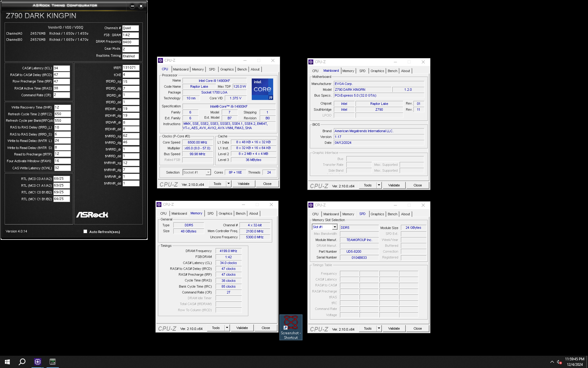Click the RTL (MC0 C0 A1/A2) field

tap(62, 178)
